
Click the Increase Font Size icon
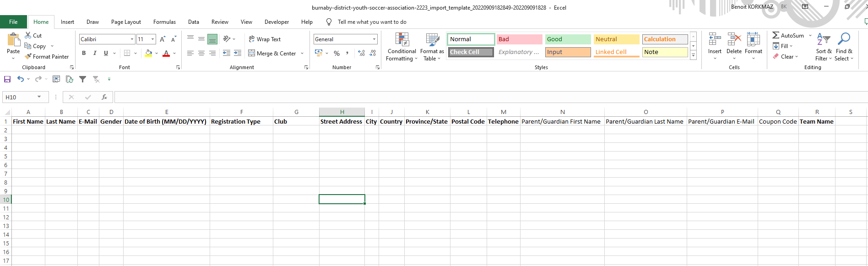[163, 39]
